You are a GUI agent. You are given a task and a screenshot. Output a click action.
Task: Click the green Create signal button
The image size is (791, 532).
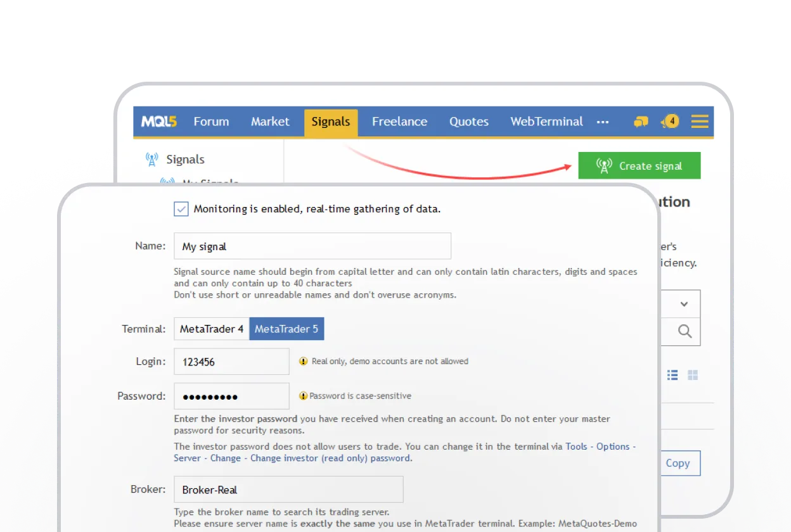[640, 165]
